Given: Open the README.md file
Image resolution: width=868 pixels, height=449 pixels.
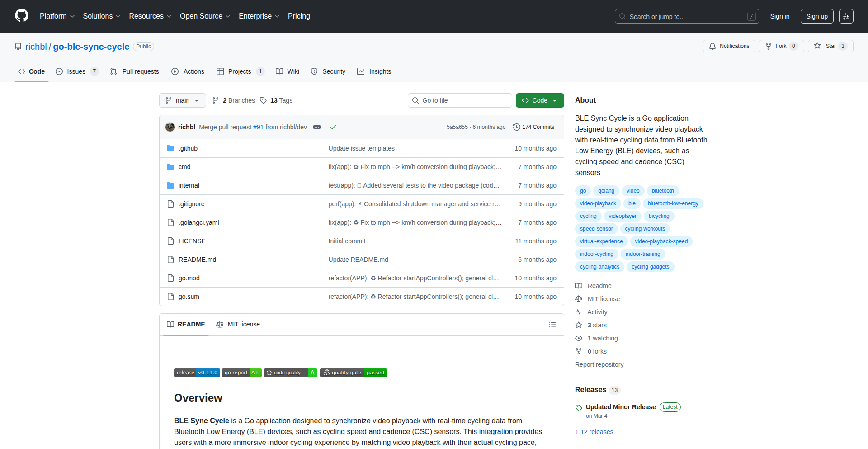Looking at the screenshot, I should coord(197,260).
